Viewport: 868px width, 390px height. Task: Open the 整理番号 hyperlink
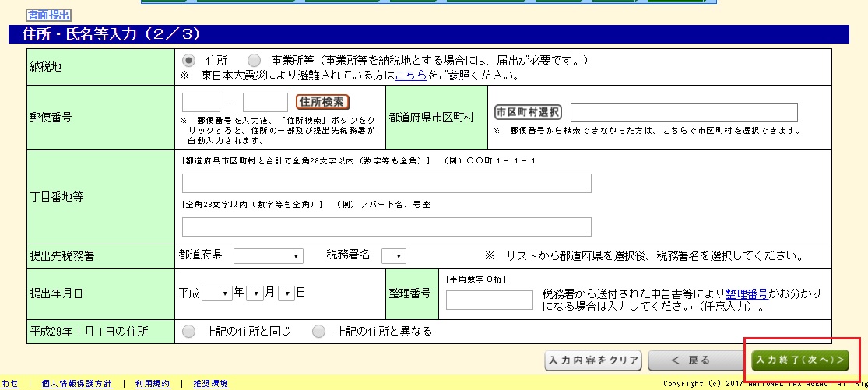pyautogui.click(x=747, y=293)
